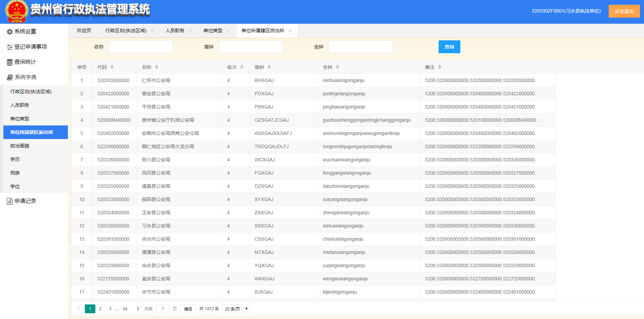
Task: Select the 单位所属辖区派出所 tab
Action: [x=263, y=31]
